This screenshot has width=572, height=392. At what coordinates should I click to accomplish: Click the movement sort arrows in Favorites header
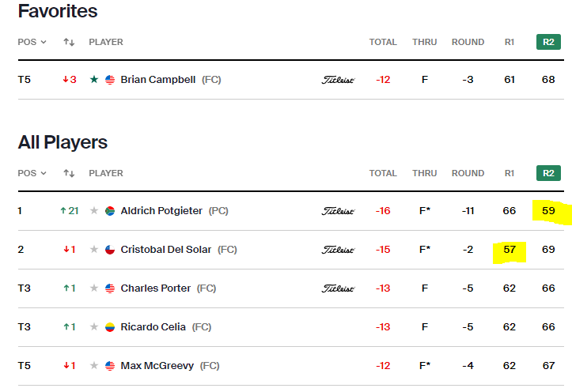pyautogui.click(x=69, y=42)
